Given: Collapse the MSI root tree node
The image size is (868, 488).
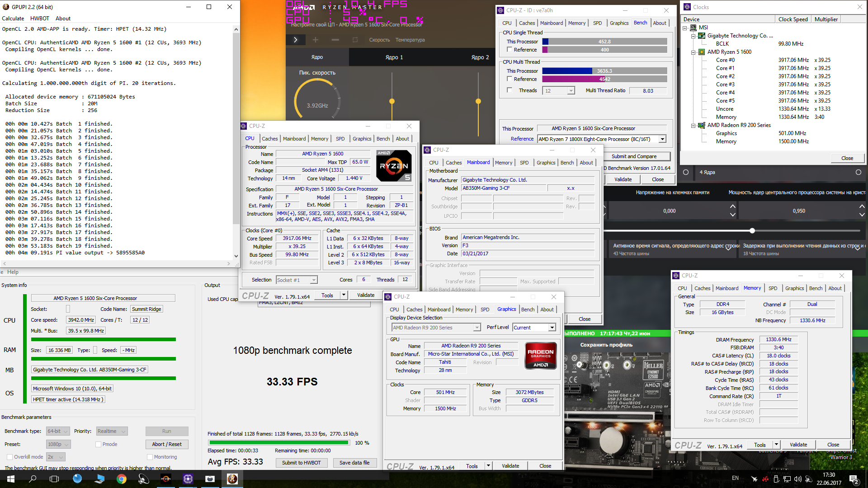Looking at the screenshot, I should pyautogui.click(x=685, y=28).
